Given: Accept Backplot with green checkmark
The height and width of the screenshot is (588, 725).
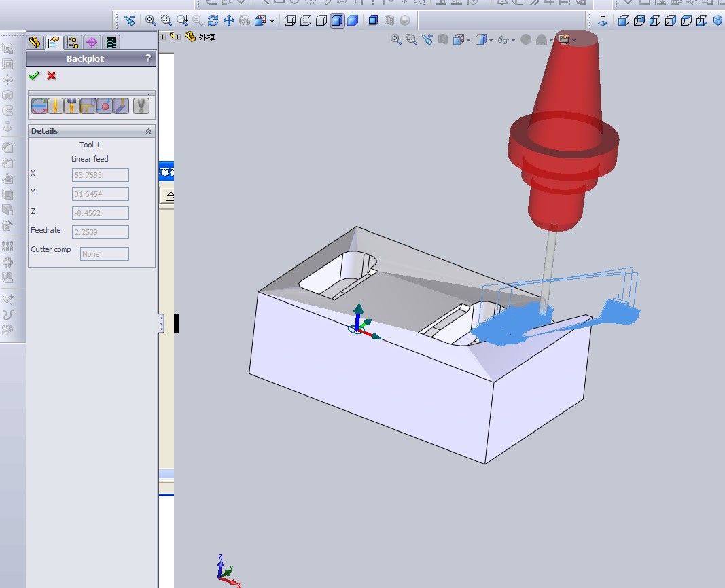Looking at the screenshot, I should tap(34, 76).
